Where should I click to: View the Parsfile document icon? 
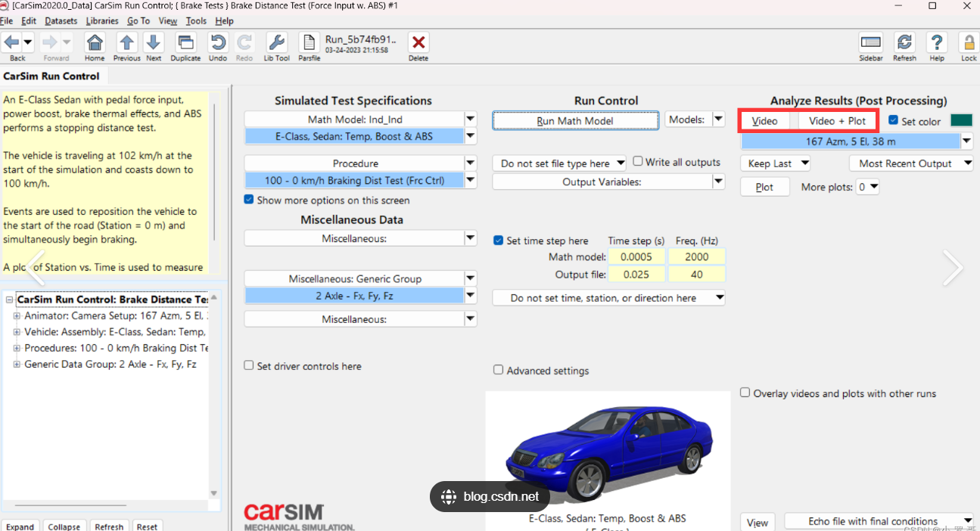click(x=309, y=42)
